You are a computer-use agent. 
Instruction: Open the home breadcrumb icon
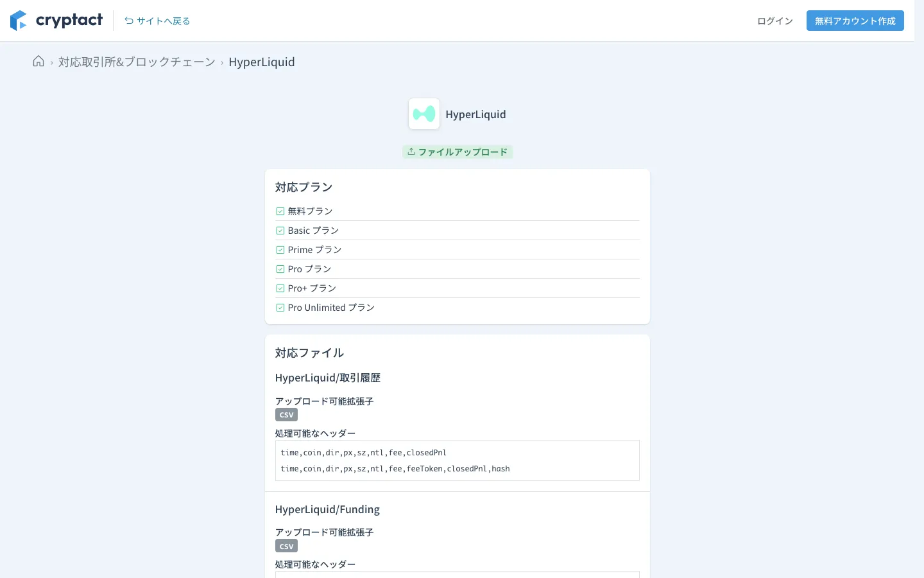(x=38, y=62)
